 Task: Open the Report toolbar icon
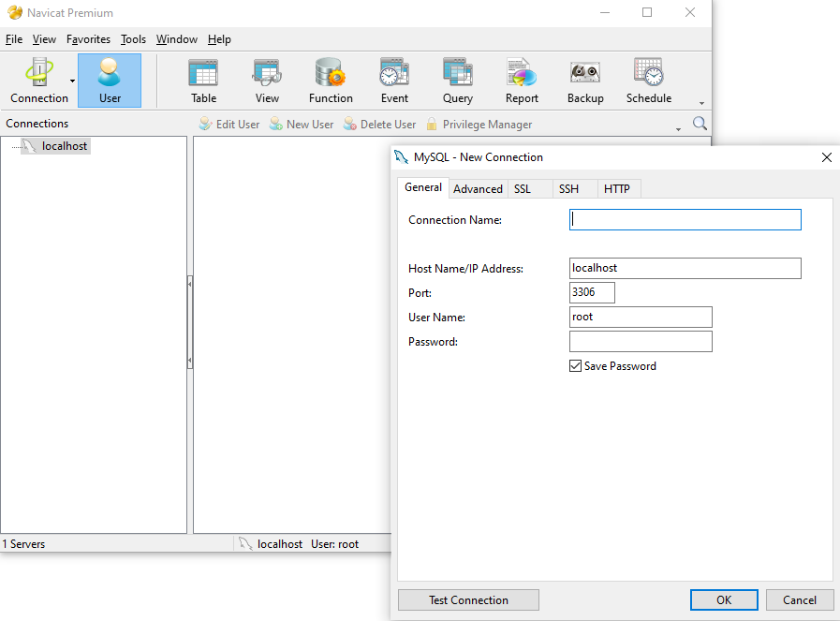[522, 81]
